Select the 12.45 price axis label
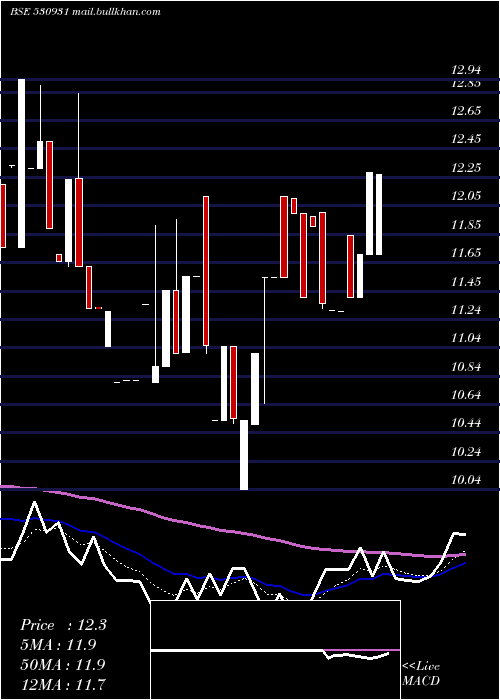The height and width of the screenshot is (700, 500). pos(466,139)
